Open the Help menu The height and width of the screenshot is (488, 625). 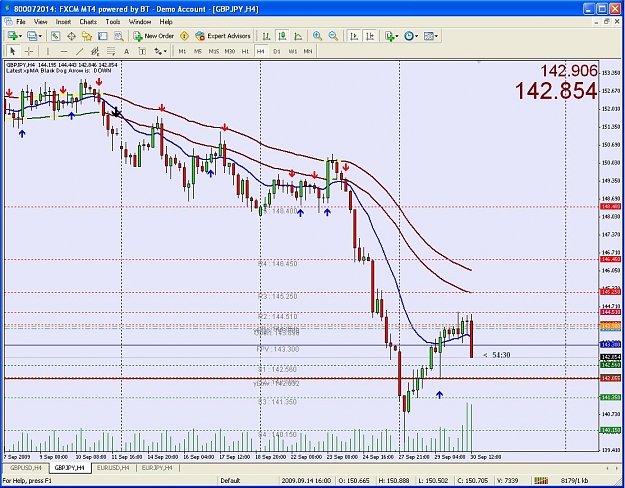pos(166,22)
